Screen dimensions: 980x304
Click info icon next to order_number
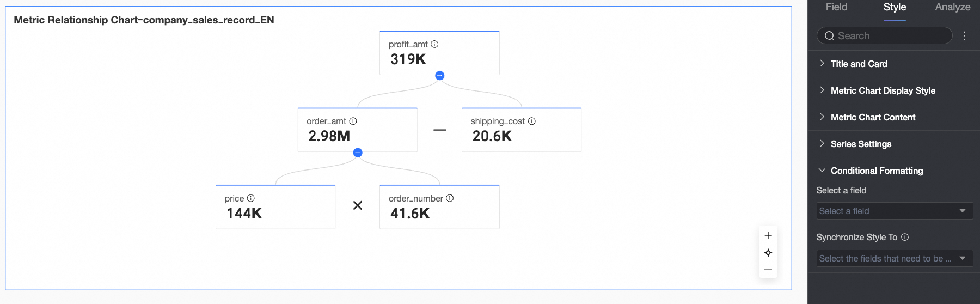click(450, 198)
